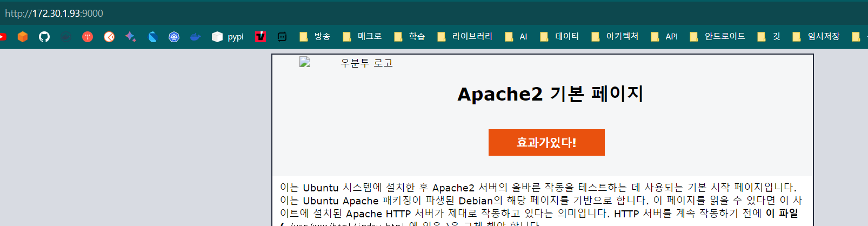Expand the 매크로 bookmark folder
Screen dimensions: 868x226
(x=362, y=37)
